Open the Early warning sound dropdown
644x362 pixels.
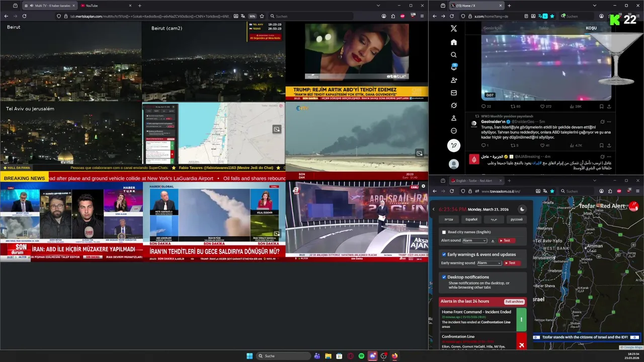(x=490, y=263)
